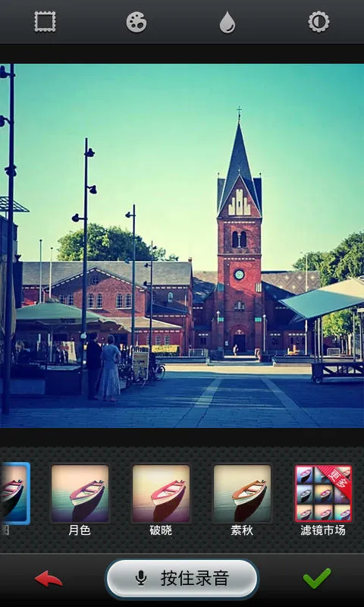
Task: Click the 更多 red ribbon badge
Action: tap(336, 480)
